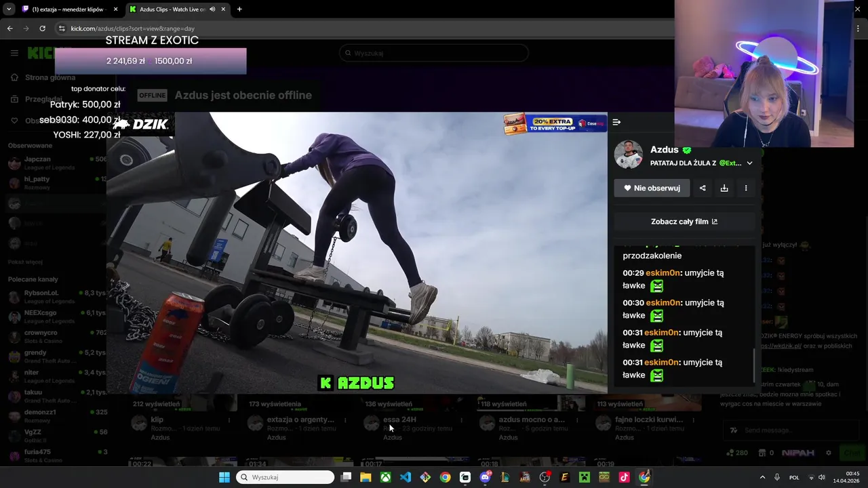The height and width of the screenshot is (488, 868).
Task: Open Windows Start menu
Action: click(224, 477)
